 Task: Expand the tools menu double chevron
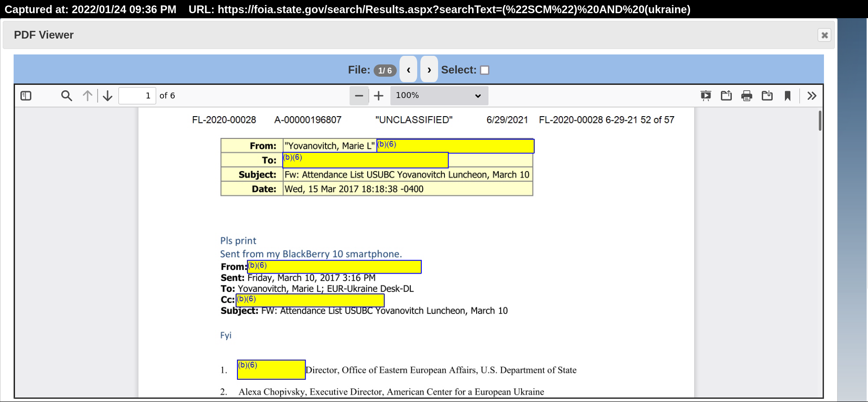coord(812,96)
